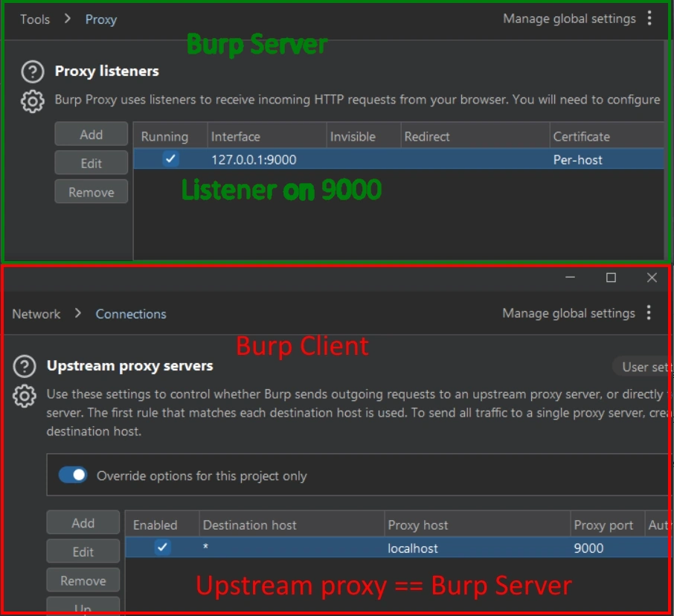Toggle Override options for this project only
Viewport: 674px width, 616px height.
[73, 475]
